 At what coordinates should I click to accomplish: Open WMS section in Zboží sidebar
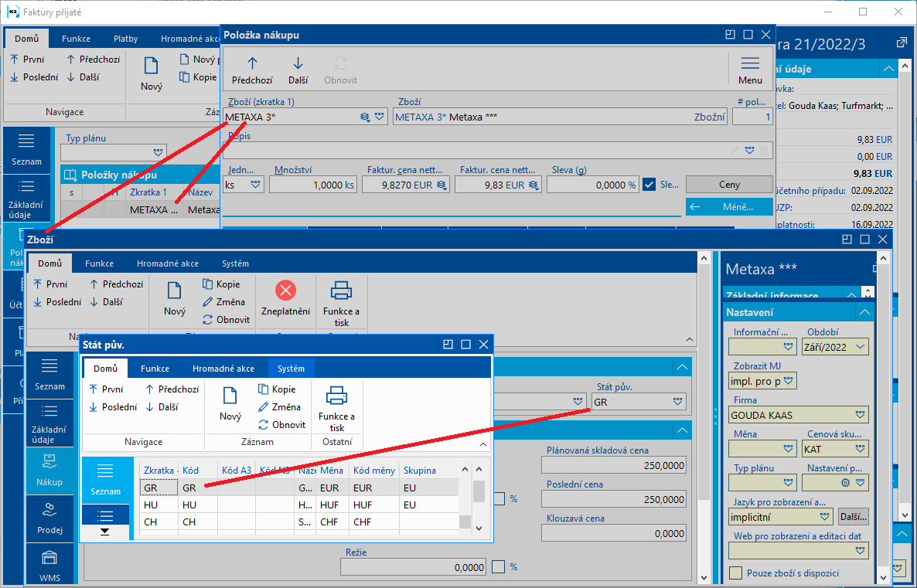pyautogui.click(x=49, y=566)
